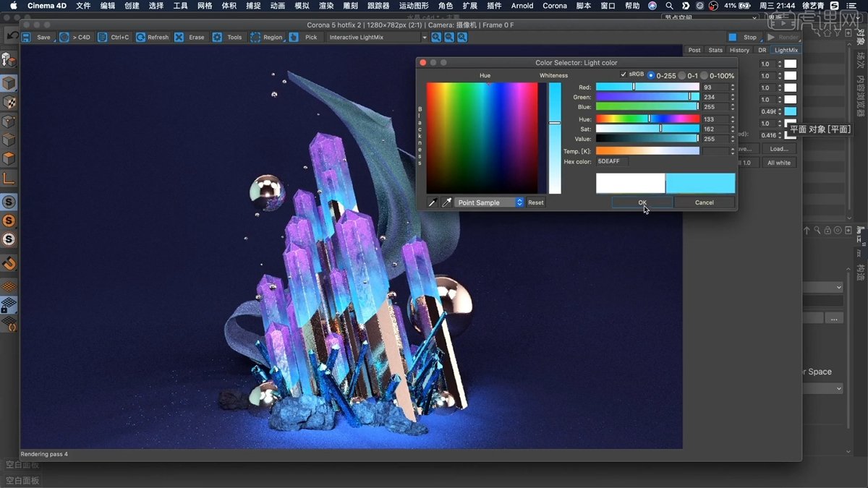Click the zoom-in magnifier icon
868x488 pixels.
point(436,37)
